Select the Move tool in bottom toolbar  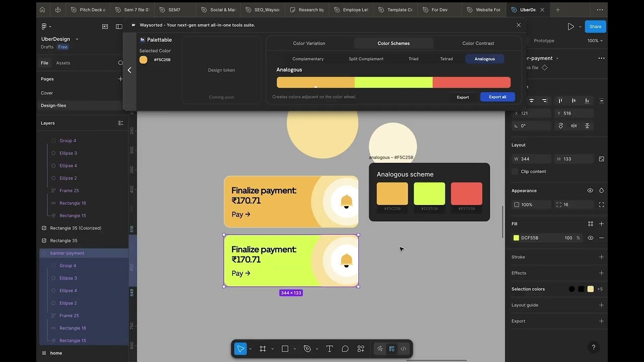pyautogui.click(x=240, y=349)
